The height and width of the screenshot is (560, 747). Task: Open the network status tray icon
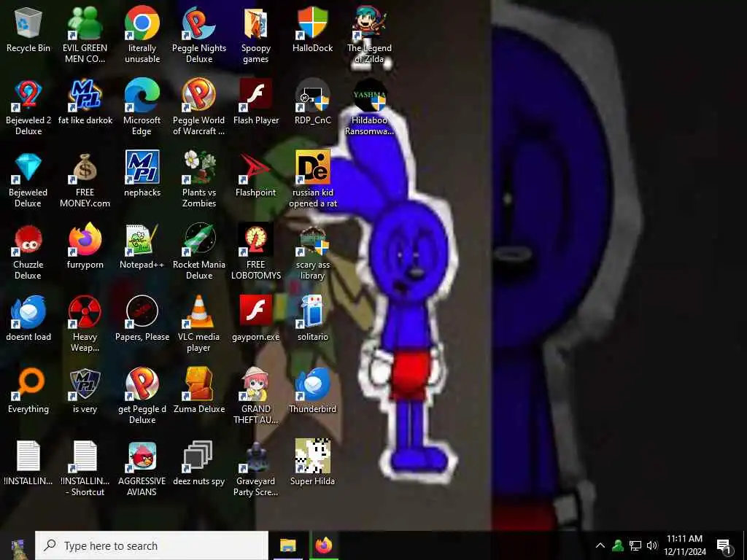pos(635,545)
